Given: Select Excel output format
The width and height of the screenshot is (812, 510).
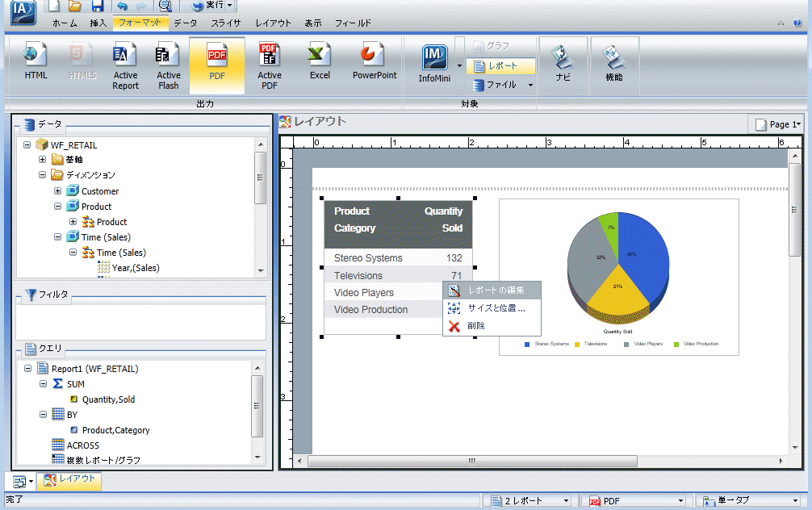Looking at the screenshot, I should pyautogui.click(x=320, y=61).
